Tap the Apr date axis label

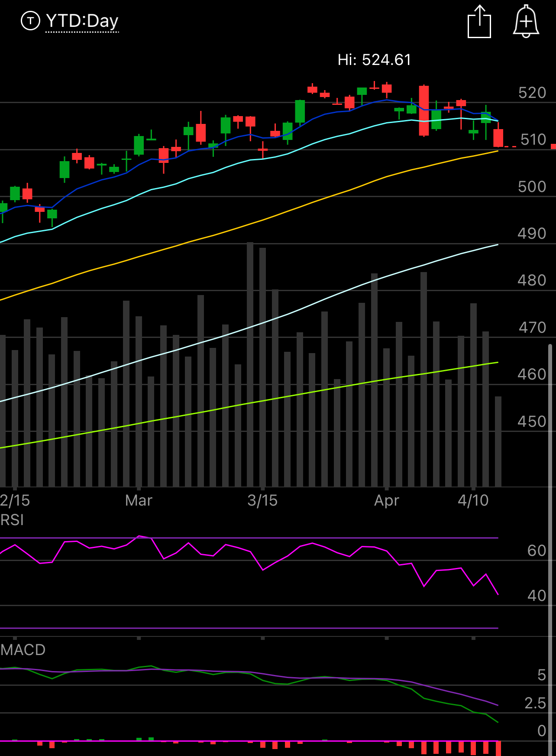tap(387, 500)
